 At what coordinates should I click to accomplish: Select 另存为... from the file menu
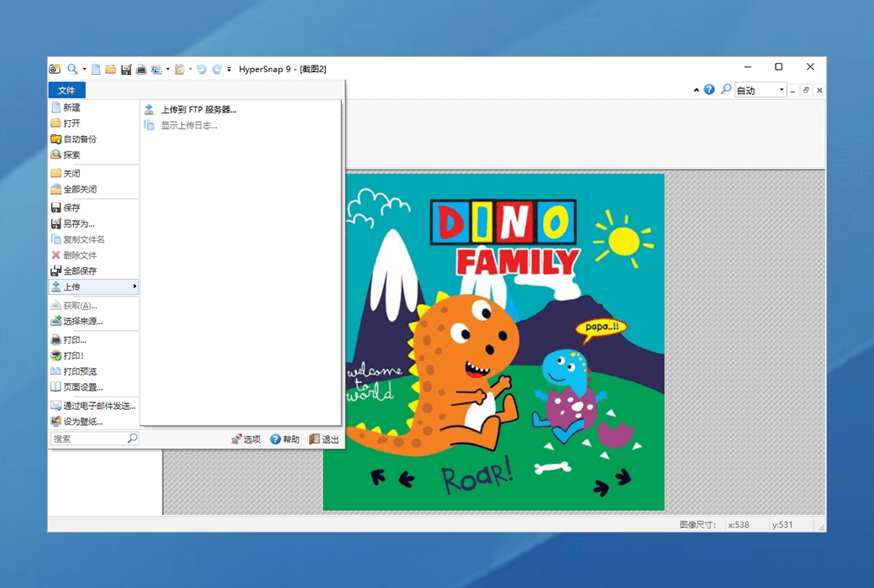(x=78, y=223)
